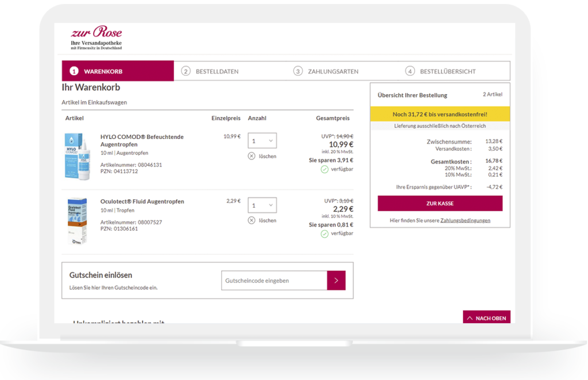Click green available checkmark for Oculotect
This screenshot has height=380, width=588.
click(x=324, y=234)
